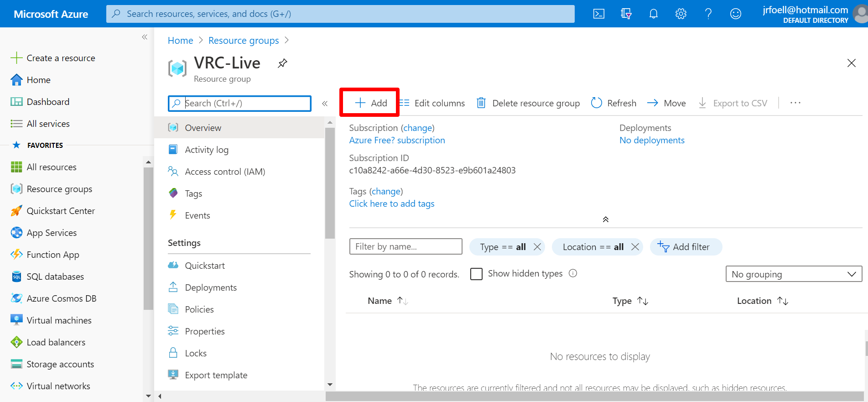The height and width of the screenshot is (402, 868).
Task: Toggle Show hidden types checkbox
Action: tap(476, 274)
